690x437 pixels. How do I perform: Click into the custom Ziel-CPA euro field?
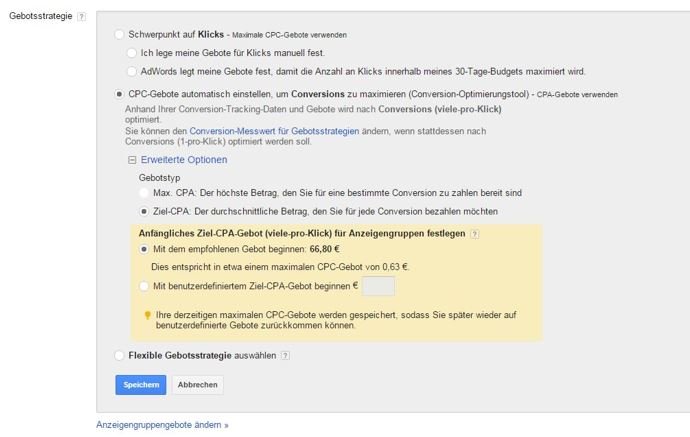(378, 286)
